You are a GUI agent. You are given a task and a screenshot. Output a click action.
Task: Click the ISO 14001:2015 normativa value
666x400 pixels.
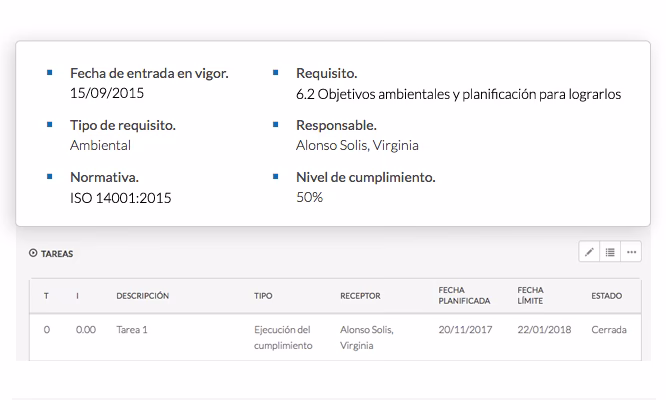tap(120, 198)
